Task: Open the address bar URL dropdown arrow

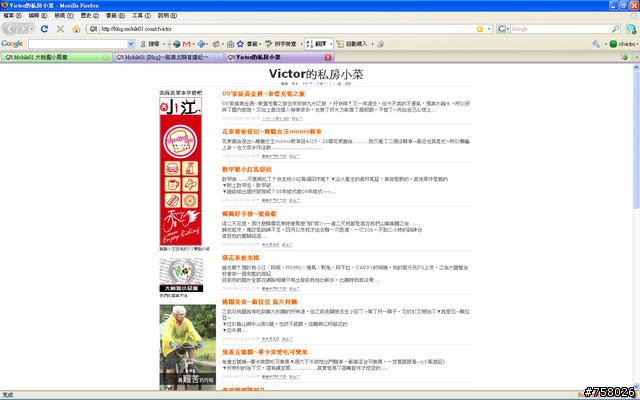Action: [x=489, y=29]
